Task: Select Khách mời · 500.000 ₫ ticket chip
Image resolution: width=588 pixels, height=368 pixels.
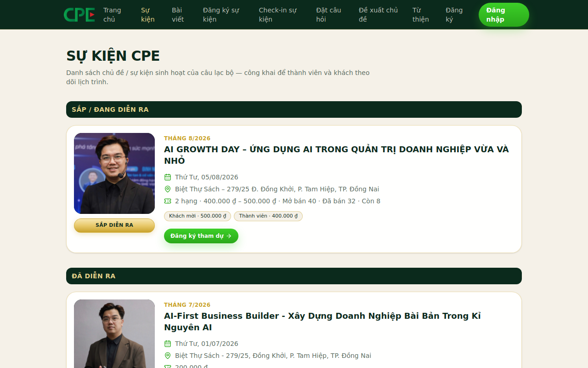Action: (198, 216)
